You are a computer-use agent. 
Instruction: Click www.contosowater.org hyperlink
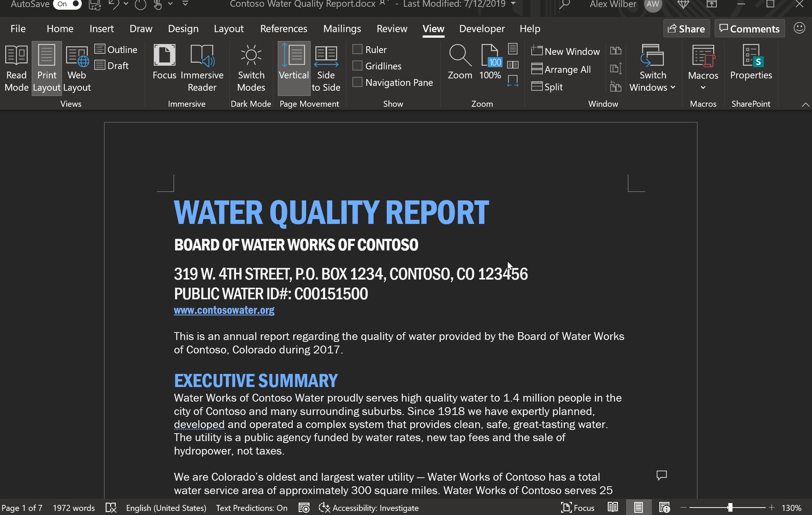point(224,310)
